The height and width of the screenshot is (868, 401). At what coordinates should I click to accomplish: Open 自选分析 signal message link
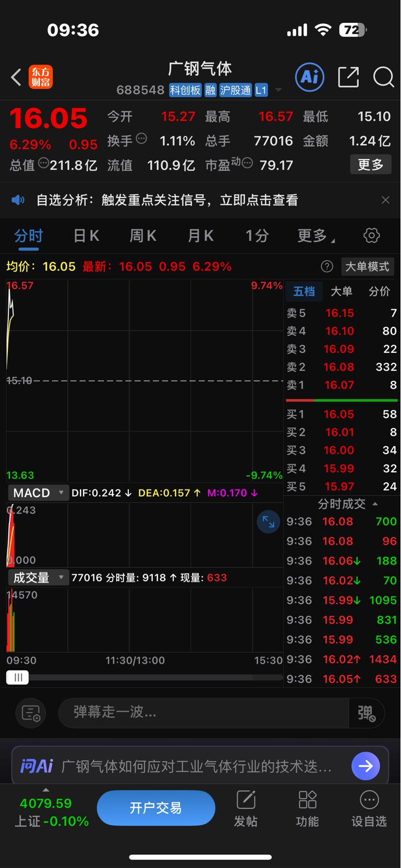[x=167, y=200]
